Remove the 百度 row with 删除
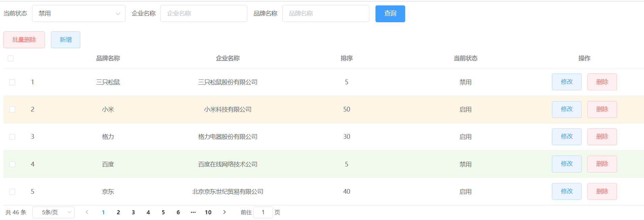 point(602,164)
